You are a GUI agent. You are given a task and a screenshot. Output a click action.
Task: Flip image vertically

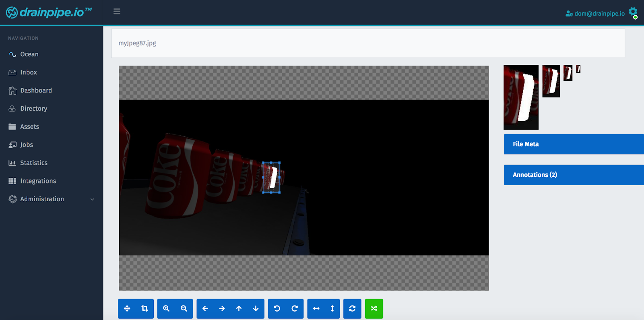(332, 309)
